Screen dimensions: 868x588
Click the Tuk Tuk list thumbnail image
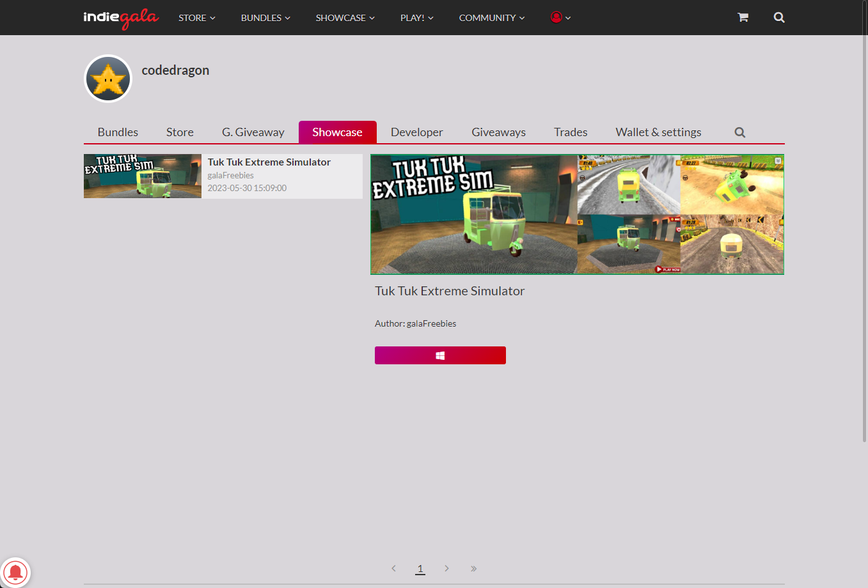tap(143, 176)
